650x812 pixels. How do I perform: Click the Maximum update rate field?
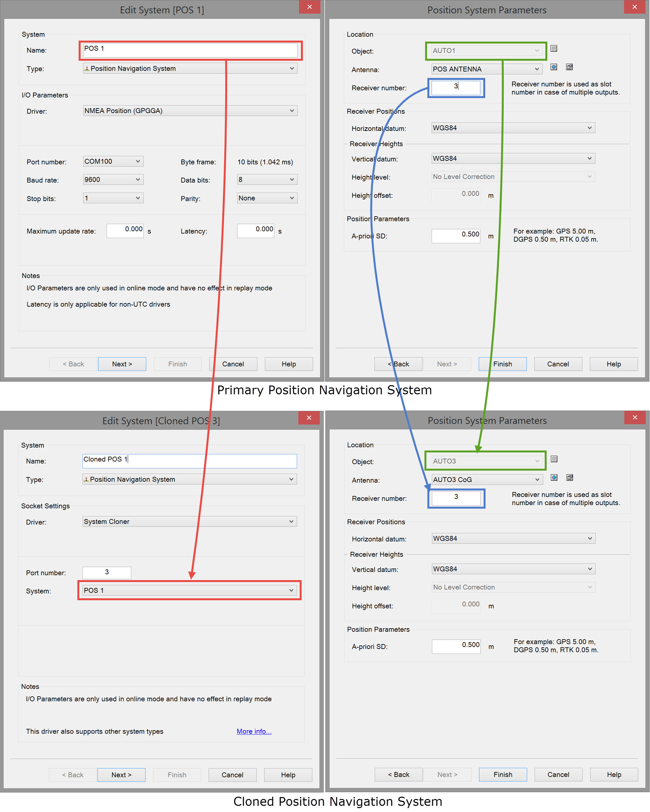[x=125, y=231]
